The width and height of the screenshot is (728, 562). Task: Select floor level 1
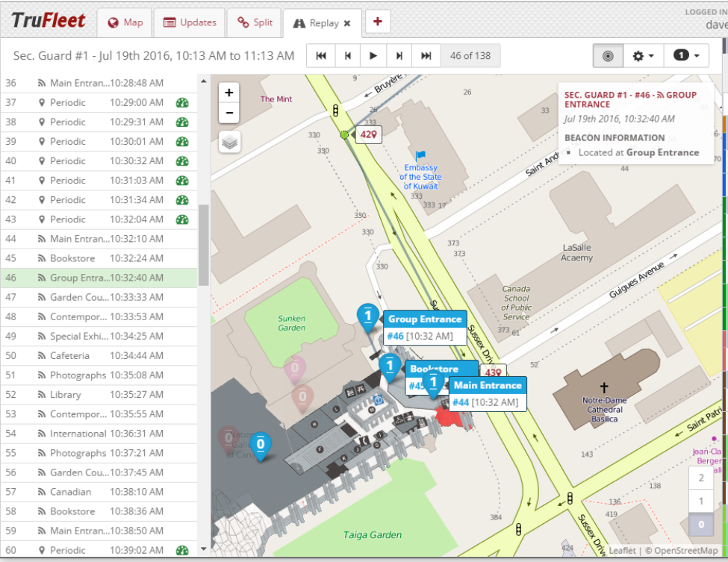pyautogui.click(x=701, y=502)
